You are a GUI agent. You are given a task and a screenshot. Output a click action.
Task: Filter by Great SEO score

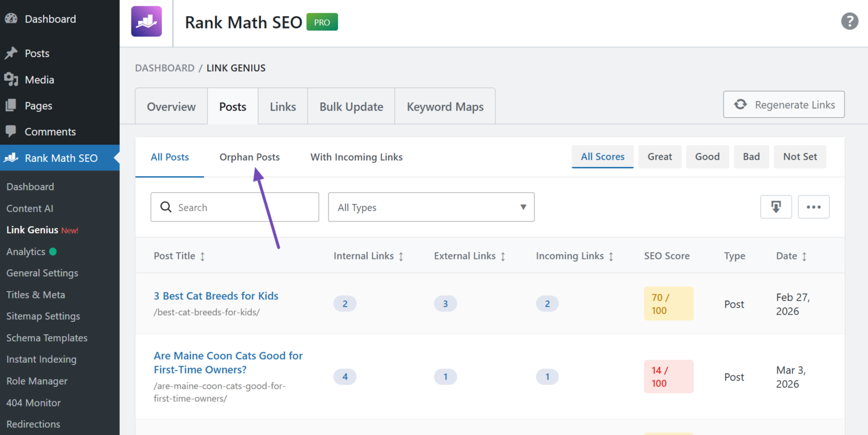pos(660,157)
